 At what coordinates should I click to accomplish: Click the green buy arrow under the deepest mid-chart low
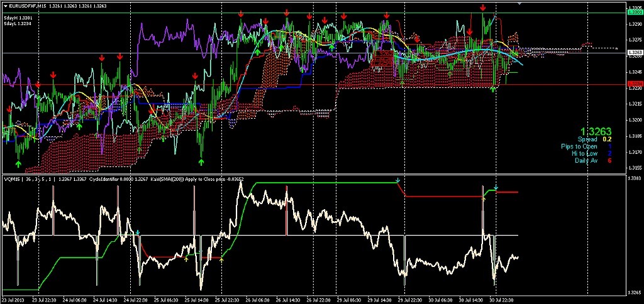201,161
